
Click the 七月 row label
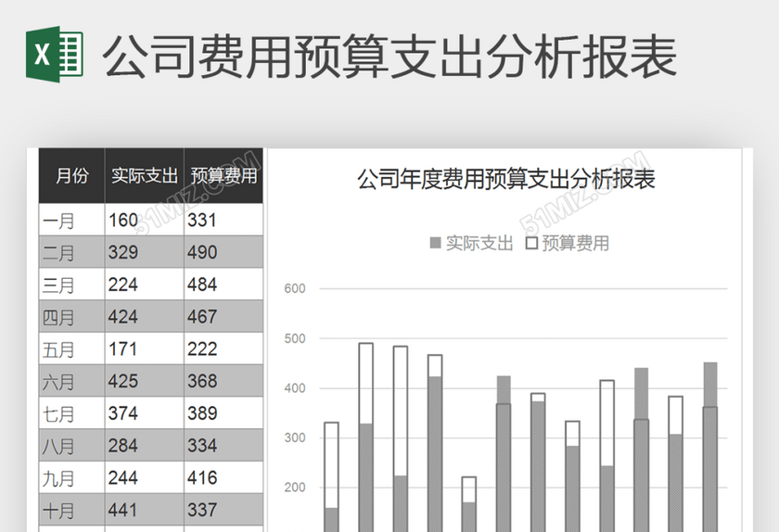[58, 413]
